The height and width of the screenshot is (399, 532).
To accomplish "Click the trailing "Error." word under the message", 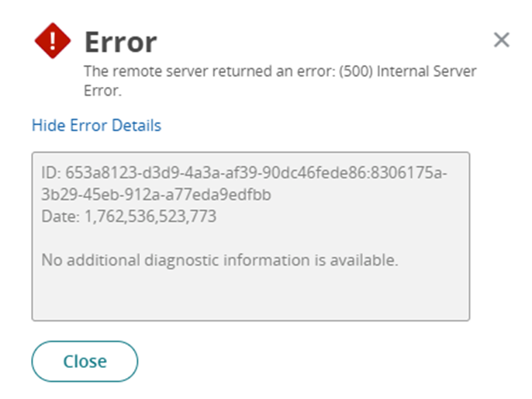I will pos(102,91).
